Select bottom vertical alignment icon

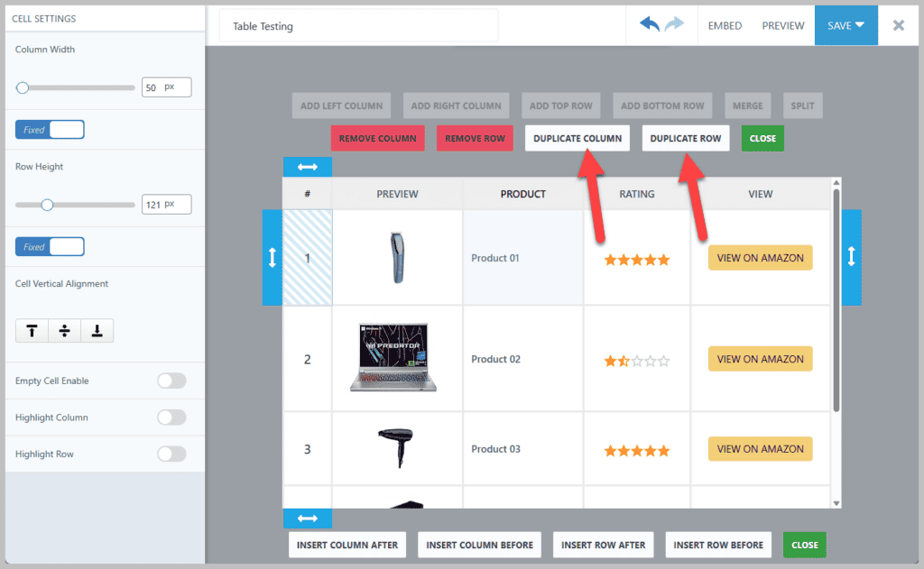(x=97, y=331)
